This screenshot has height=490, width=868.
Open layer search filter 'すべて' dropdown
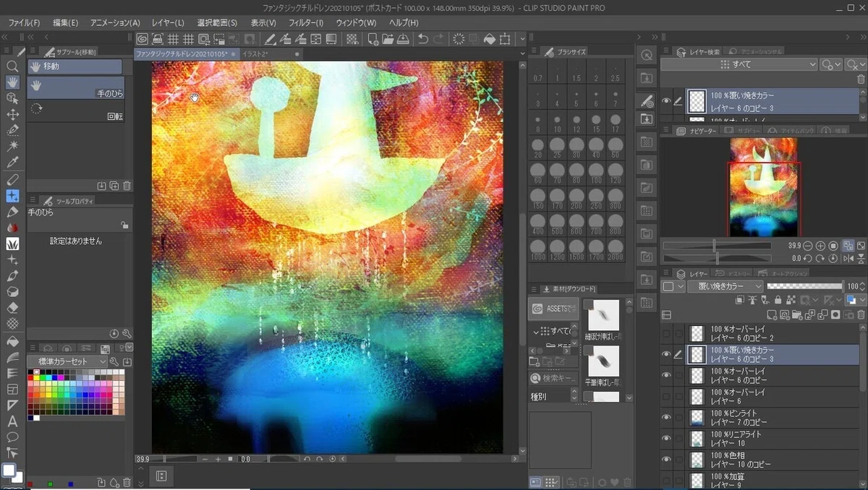[x=739, y=64]
